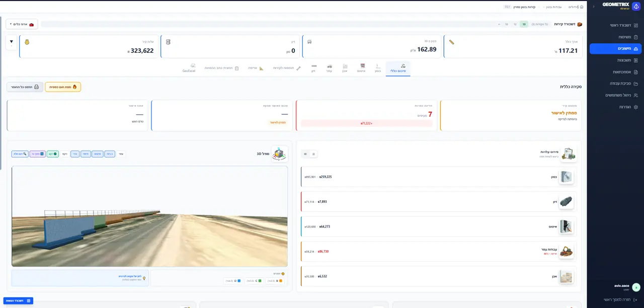
Task: Click the orange financial debt button
Action: pyautogui.click(x=63, y=87)
